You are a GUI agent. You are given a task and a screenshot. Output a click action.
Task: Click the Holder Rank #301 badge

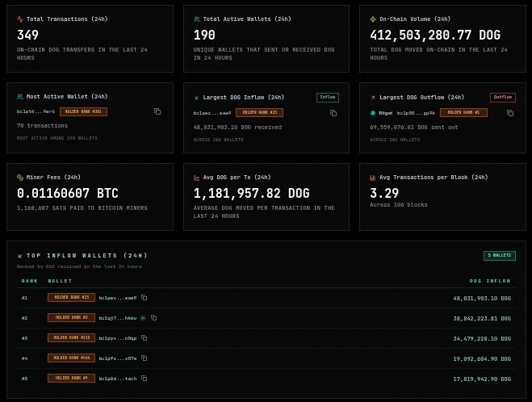[83, 111]
